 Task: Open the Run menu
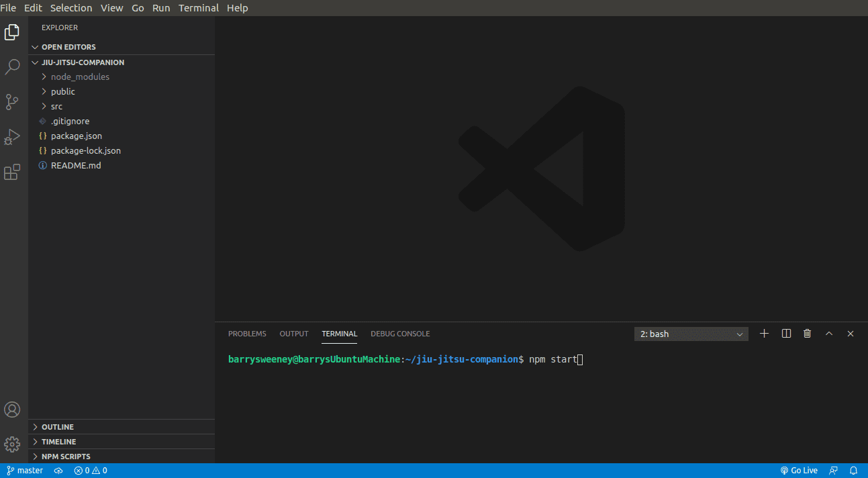pos(161,8)
